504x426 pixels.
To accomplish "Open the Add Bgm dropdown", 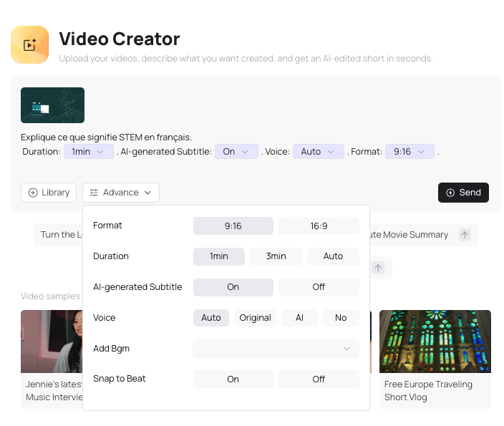I will tap(276, 349).
